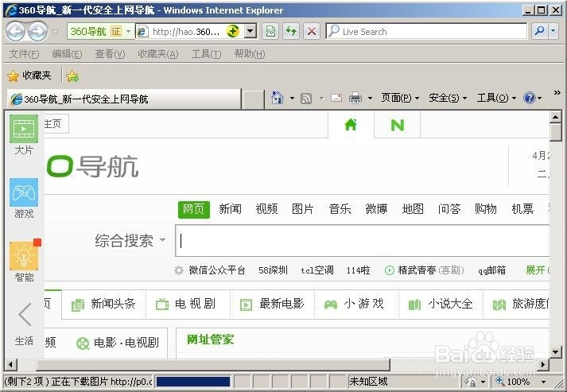Open the 微信公众平台 hot link
The height and width of the screenshot is (392, 567).
pyautogui.click(x=217, y=270)
